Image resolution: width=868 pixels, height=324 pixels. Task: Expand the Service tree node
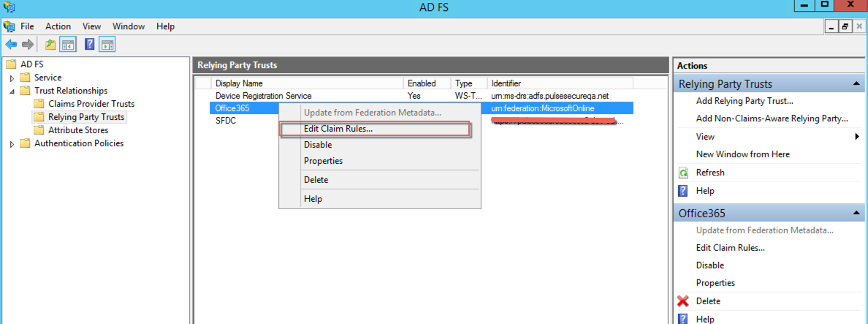point(12,78)
